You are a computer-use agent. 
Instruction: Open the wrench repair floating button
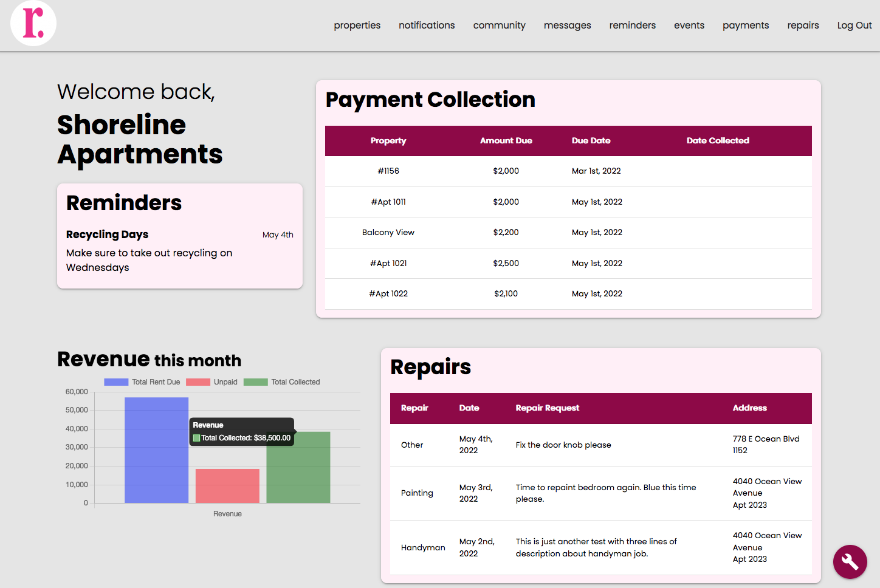pos(850,561)
